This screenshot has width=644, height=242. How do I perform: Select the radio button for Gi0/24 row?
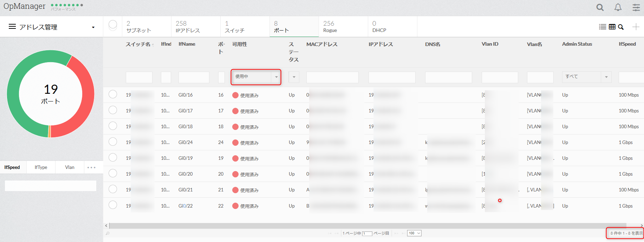(x=113, y=142)
